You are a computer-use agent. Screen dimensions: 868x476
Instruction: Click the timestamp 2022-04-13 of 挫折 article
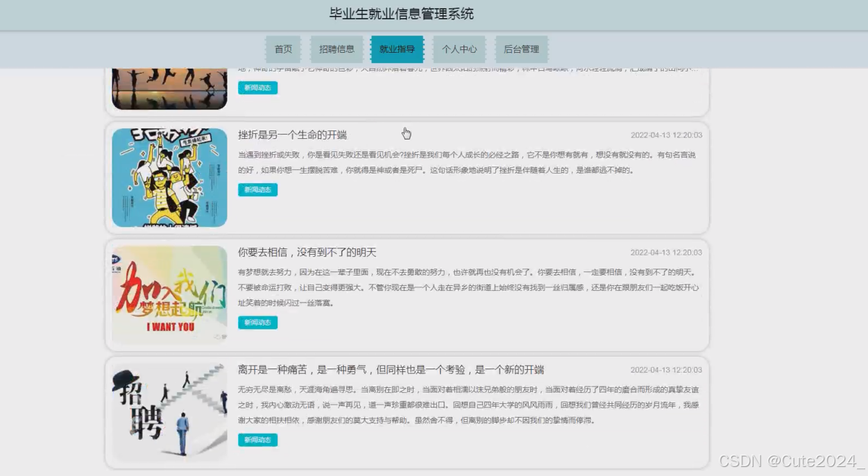[x=667, y=136]
